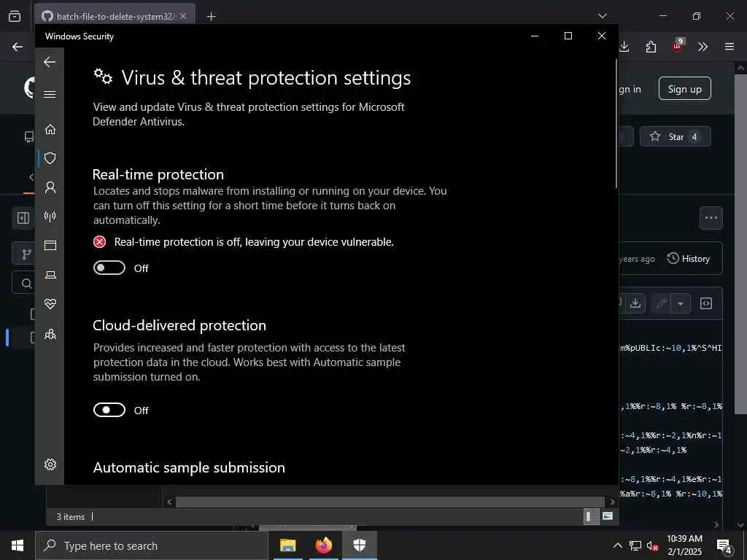This screenshot has width=747, height=560.
Task: Turn on Real-time protection toggle
Action: click(109, 268)
